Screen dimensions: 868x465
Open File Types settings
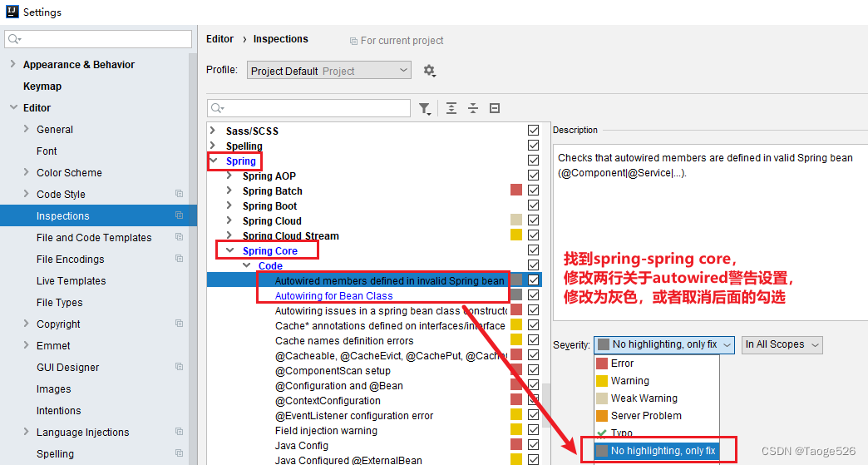pos(59,302)
